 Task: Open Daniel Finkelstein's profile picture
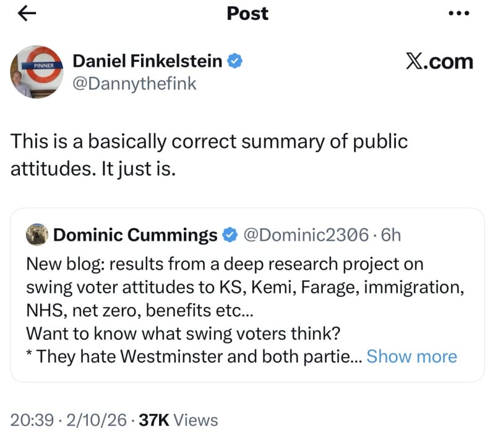[36, 71]
